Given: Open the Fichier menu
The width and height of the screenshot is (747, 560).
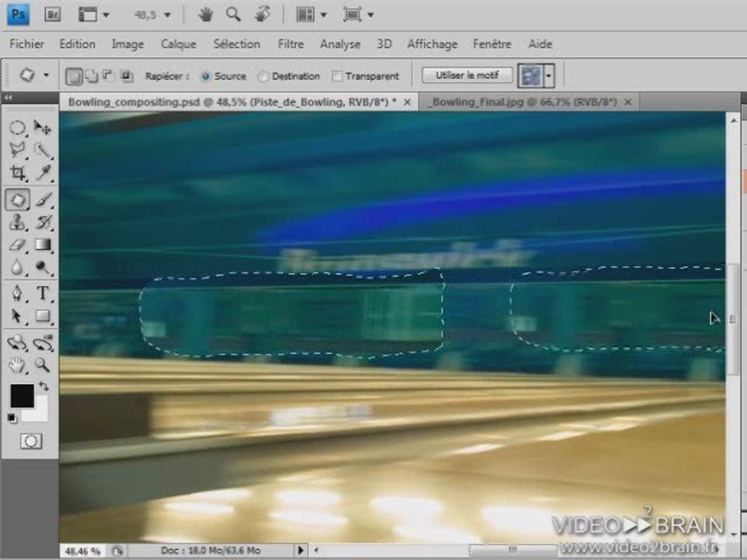Looking at the screenshot, I should pos(26,44).
